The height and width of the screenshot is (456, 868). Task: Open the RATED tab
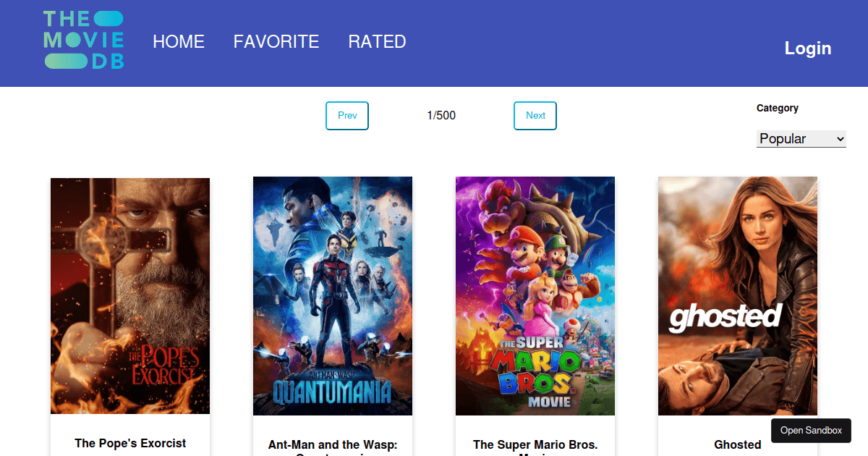coord(377,42)
